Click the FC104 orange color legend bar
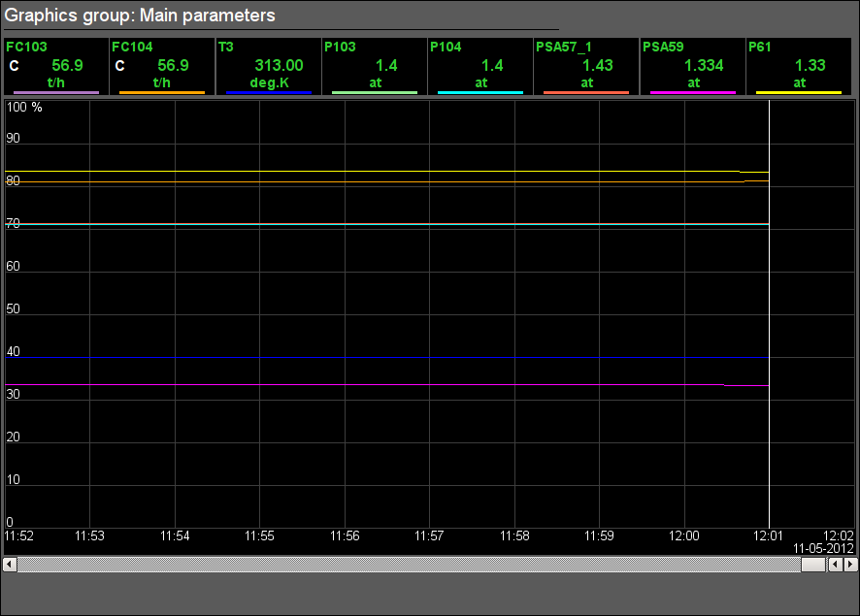860x616 pixels. [x=162, y=92]
